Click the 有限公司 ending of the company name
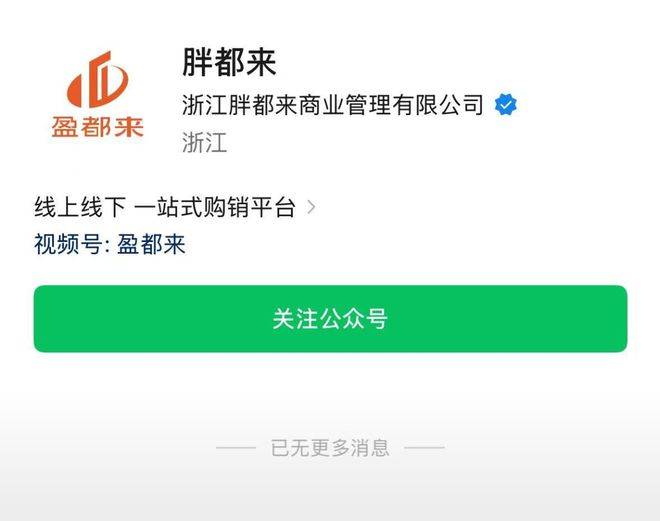This screenshot has height=521, width=660. (x=438, y=105)
